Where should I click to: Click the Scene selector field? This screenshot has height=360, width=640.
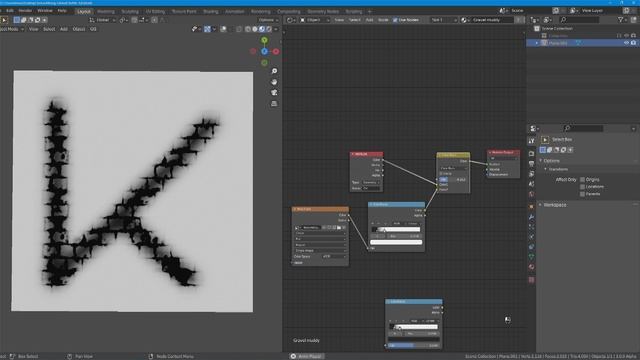[x=518, y=11]
